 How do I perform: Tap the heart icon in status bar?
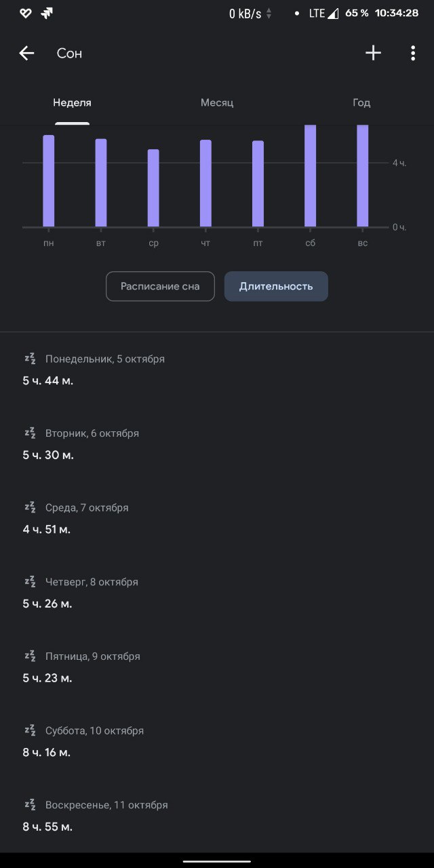click(25, 13)
